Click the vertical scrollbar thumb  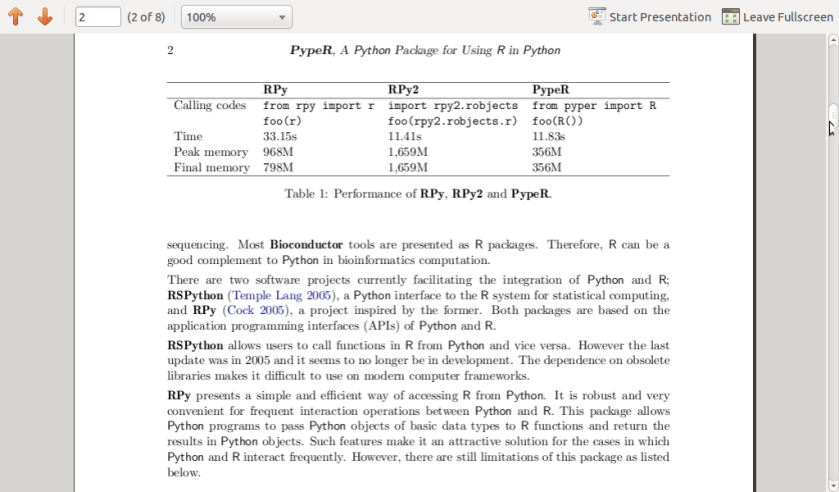[x=832, y=118]
